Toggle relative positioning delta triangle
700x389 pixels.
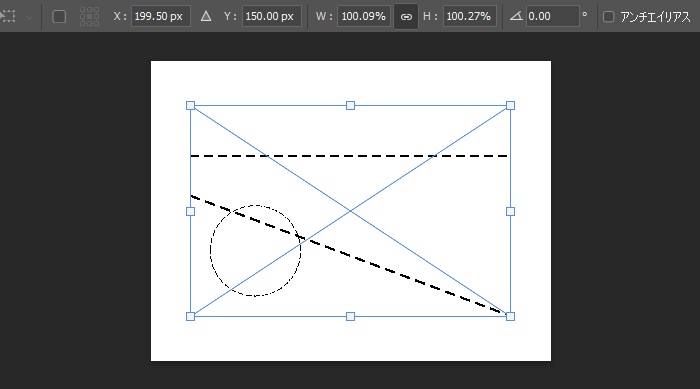(x=206, y=17)
